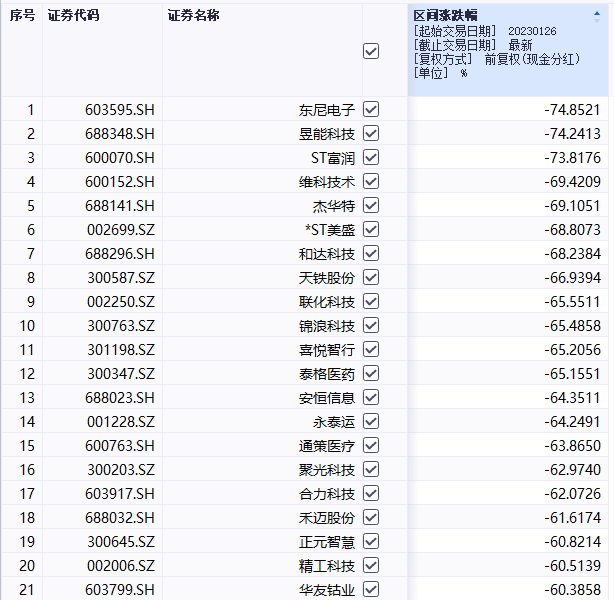Toggle the checkbox for 维科技术

point(371,181)
